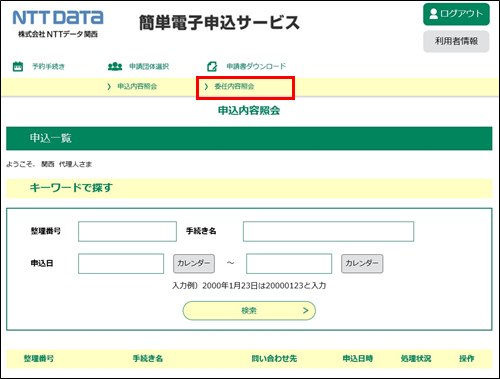Click the 操作 column header
Screen dimensions: 500x379
coord(467,359)
